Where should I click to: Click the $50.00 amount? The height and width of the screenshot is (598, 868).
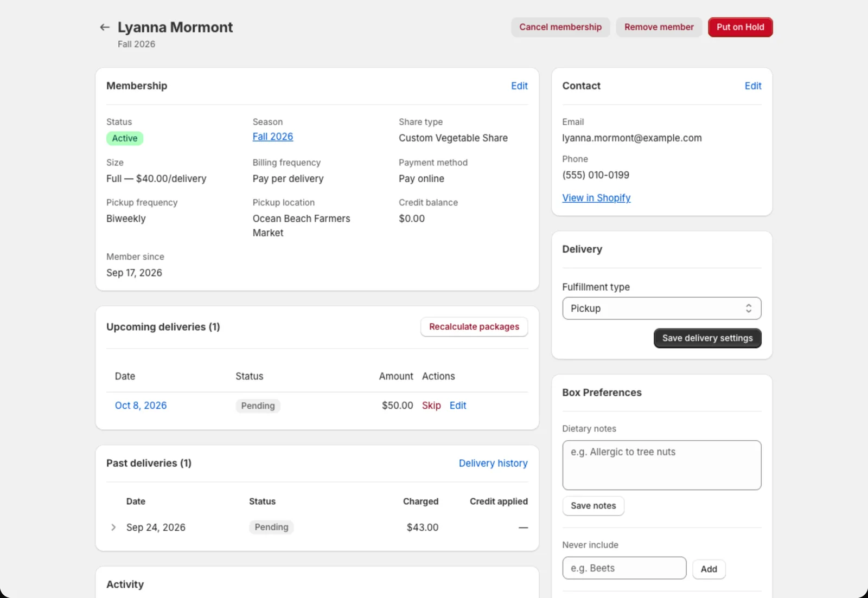[x=397, y=406]
